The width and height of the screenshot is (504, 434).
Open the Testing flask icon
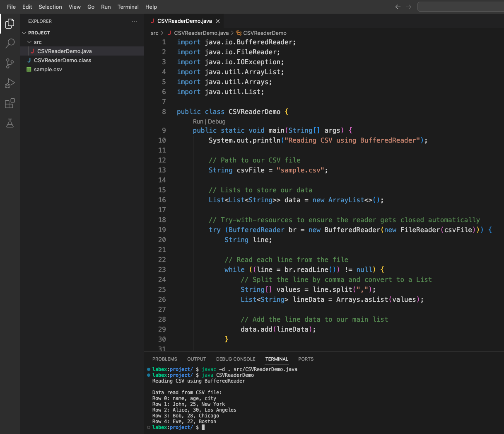(10, 123)
